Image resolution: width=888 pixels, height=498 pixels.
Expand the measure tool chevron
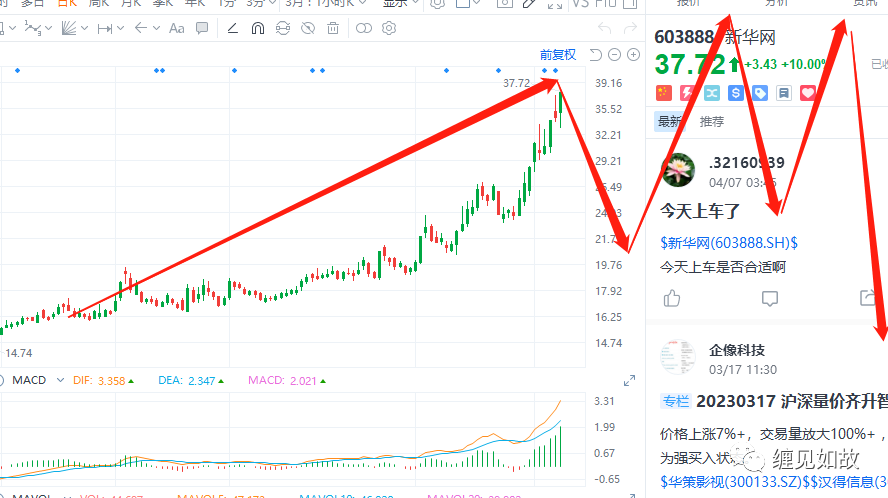[120, 28]
